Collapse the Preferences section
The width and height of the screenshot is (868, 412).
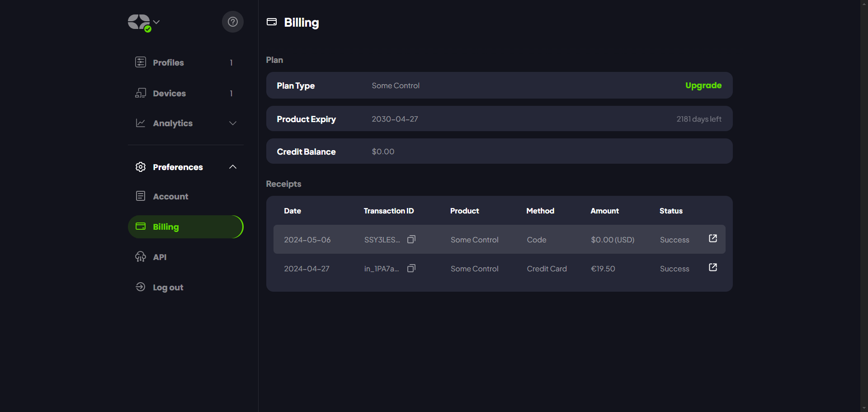[x=232, y=167]
